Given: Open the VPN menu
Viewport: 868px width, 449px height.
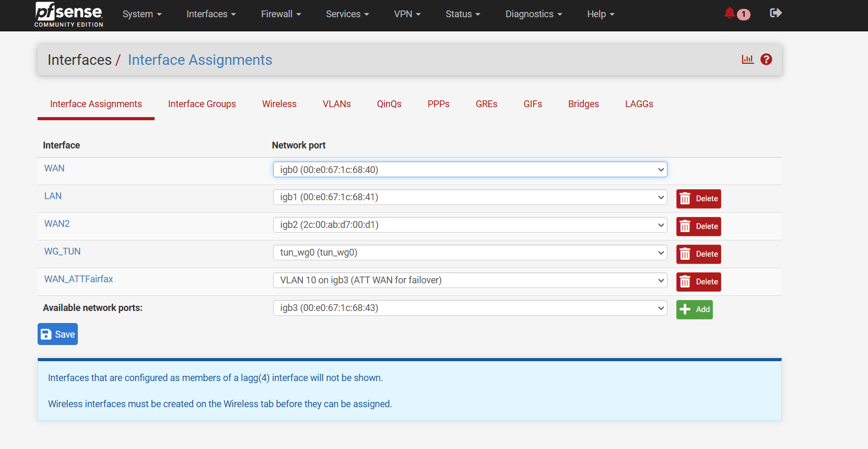Looking at the screenshot, I should tap(407, 14).
